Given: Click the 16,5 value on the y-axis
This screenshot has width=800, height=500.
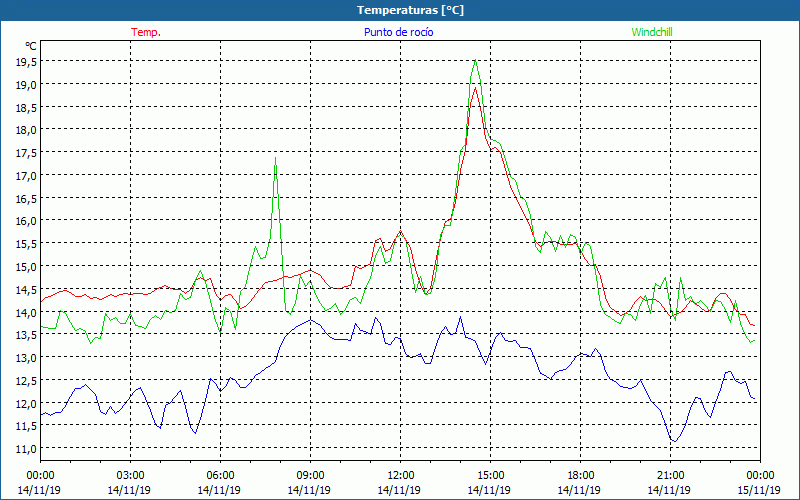Looking at the screenshot, I should 27,198.
